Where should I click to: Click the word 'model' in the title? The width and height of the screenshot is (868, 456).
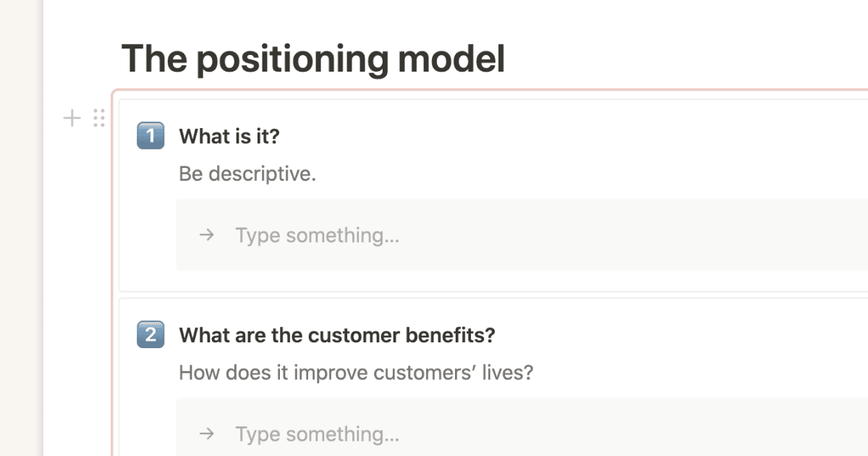pos(451,59)
